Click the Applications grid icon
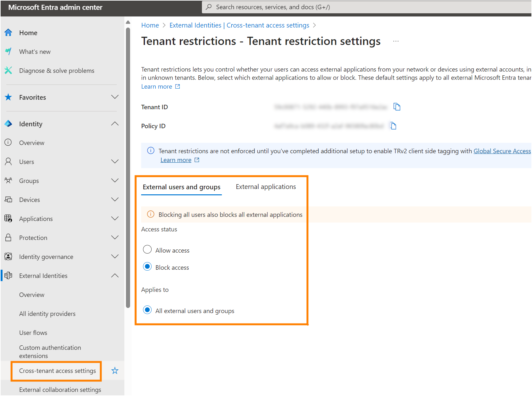The width and height of the screenshot is (532, 396). coord(8,218)
